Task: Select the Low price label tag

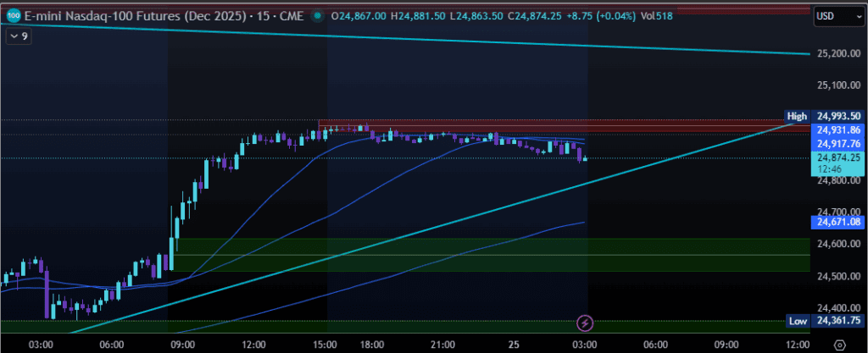Action: tap(797, 321)
